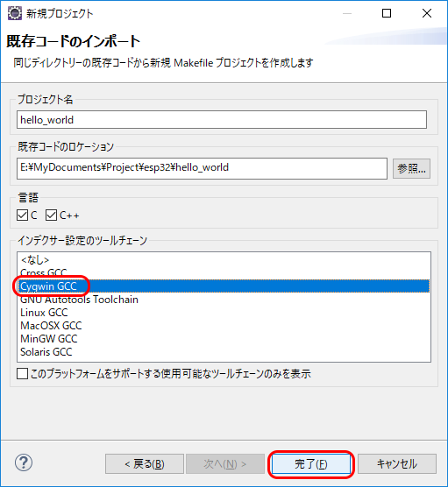Select Linux GCC toolchain
448x487 pixels.
click(x=224, y=313)
